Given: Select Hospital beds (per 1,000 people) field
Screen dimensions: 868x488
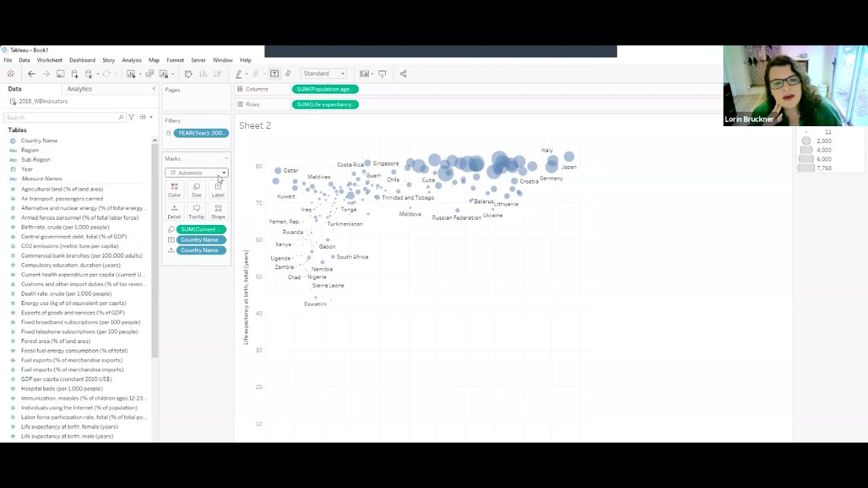Looking at the screenshot, I should [62, 389].
